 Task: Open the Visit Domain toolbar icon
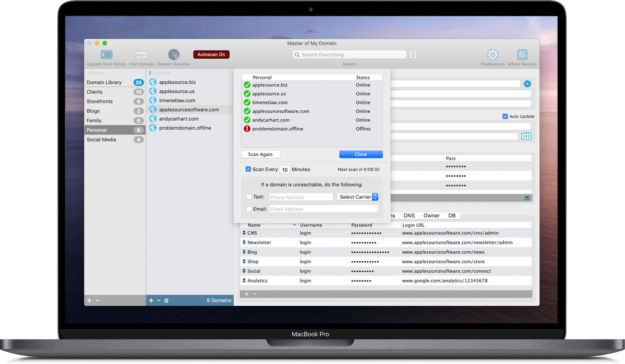tap(141, 55)
